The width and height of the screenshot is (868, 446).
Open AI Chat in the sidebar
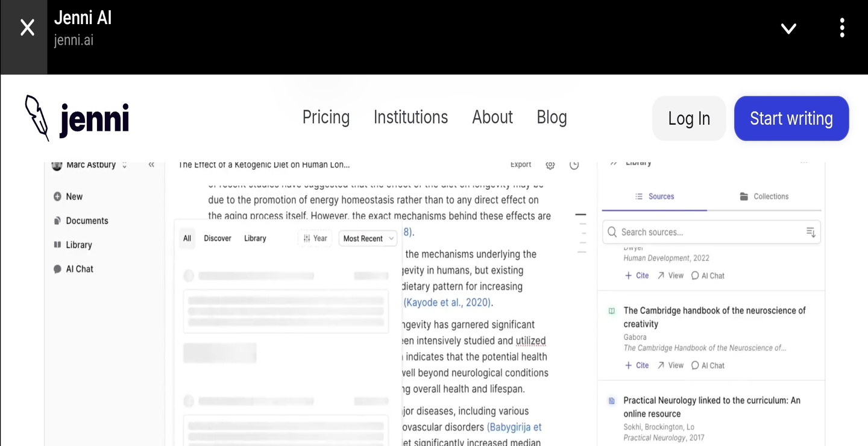click(74, 269)
